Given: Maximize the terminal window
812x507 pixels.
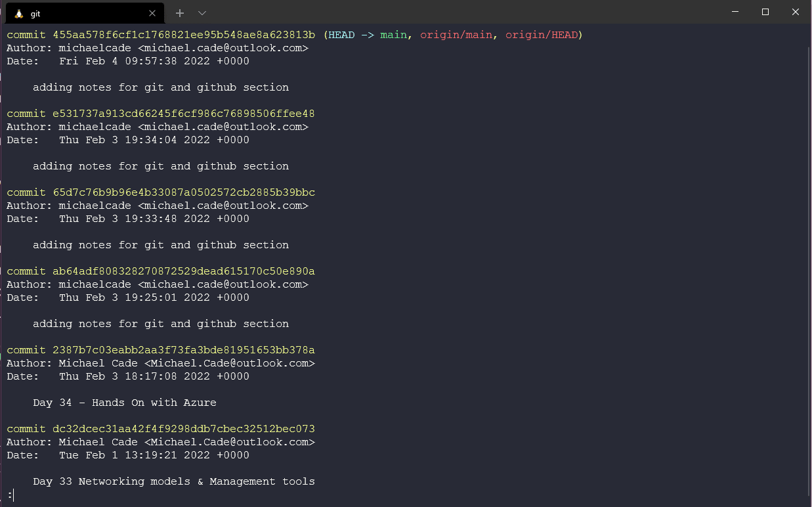Looking at the screenshot, I should point(765,12).
